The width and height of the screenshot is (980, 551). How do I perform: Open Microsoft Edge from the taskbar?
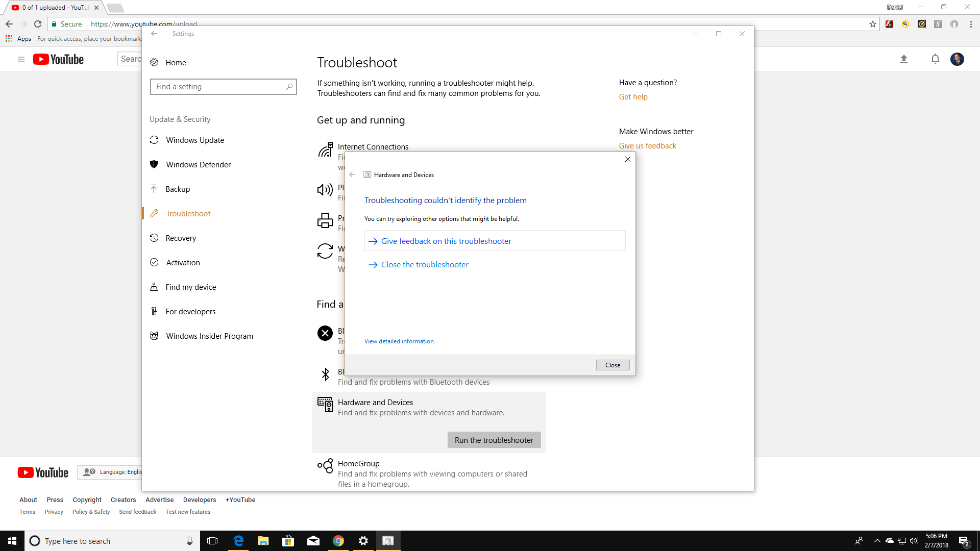(238, 541)
